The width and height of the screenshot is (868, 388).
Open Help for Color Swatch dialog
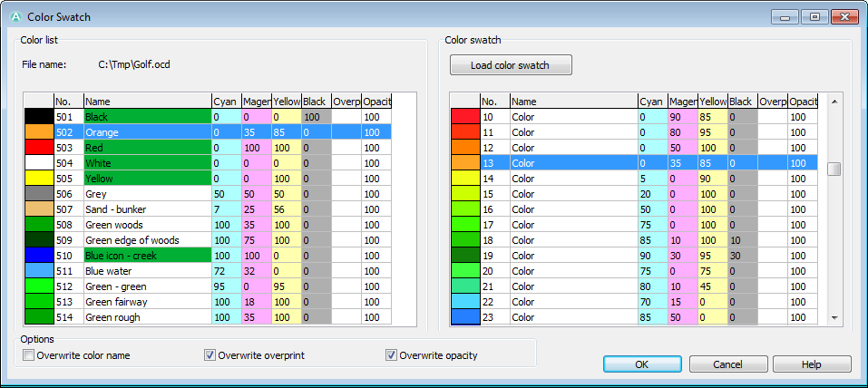(x=812, y=364)
